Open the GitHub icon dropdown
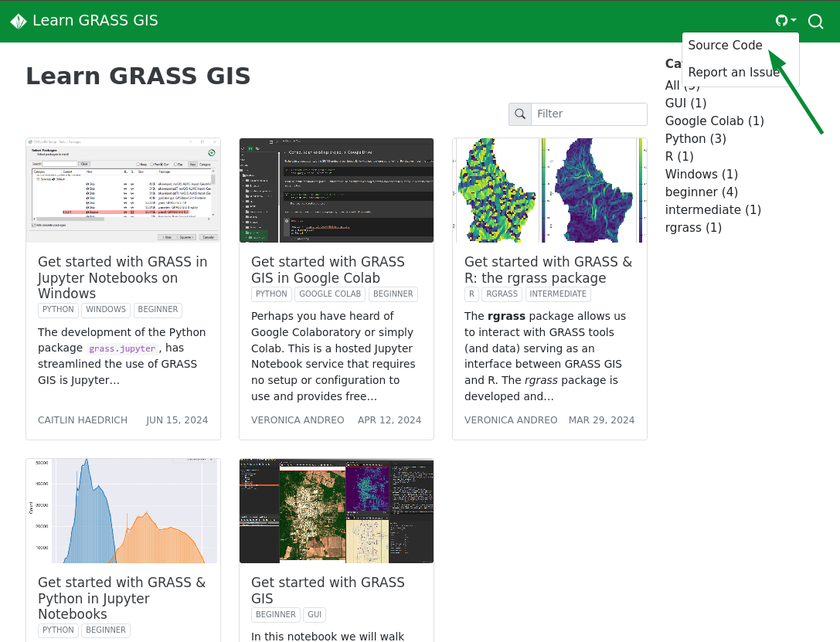840x642 pixels. point(785,21)
